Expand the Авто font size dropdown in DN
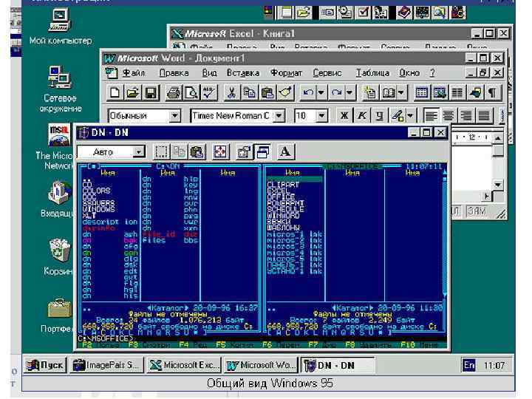This screenshot has width=532, height=399. (138, 152)
